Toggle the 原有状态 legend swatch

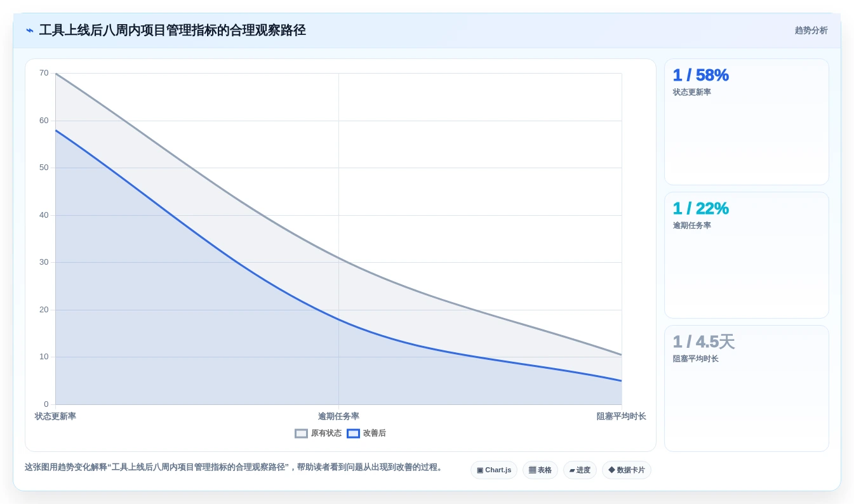pos(301,434)
